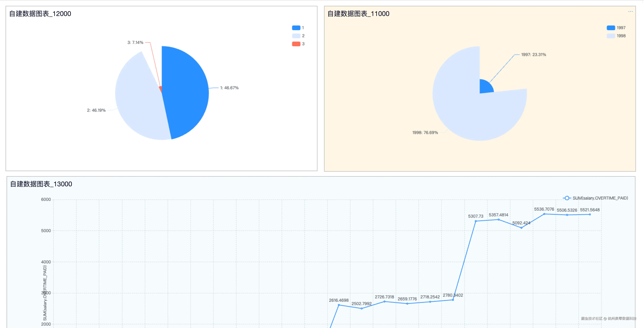Toggle SUM(salary.OVERTIME_PAID) line legend
Viewport: 644px width, 328px height.
click(x=595, y=198)
